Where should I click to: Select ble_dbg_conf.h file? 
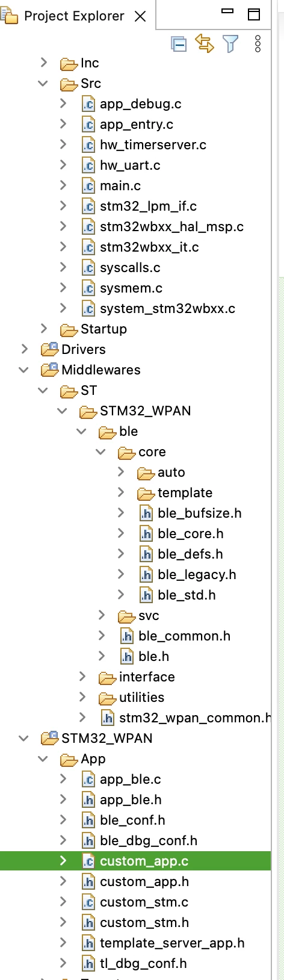pyautogui.click(x=149, y=841)
